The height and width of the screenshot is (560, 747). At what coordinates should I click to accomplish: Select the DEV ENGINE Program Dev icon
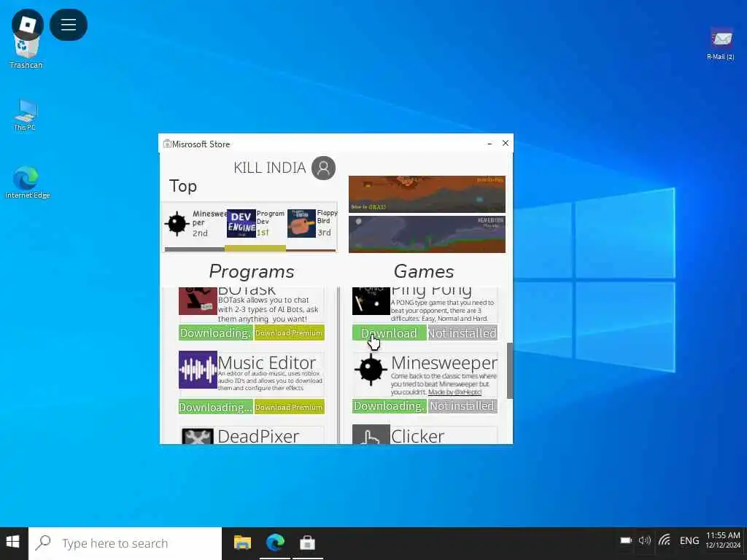coord(241,223)
